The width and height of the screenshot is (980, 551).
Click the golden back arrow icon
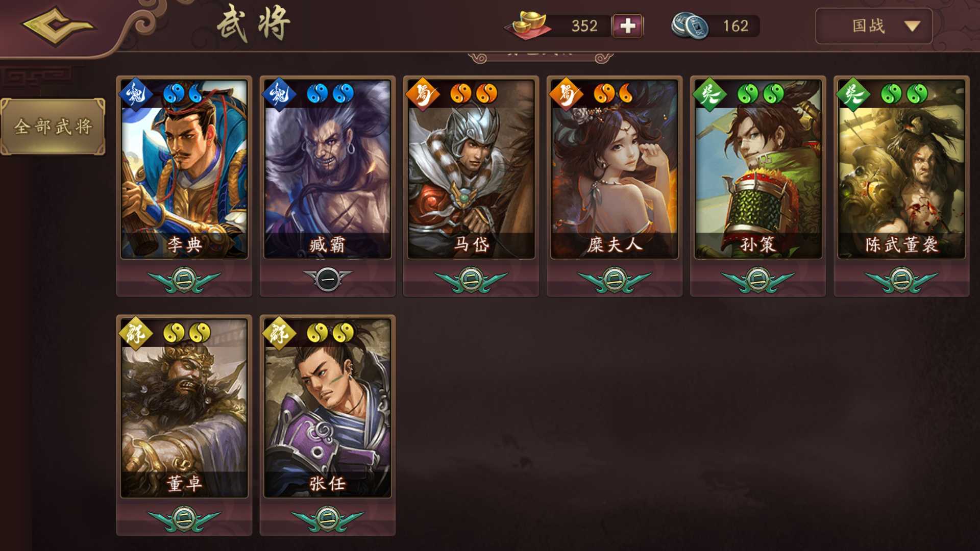pos(59,26)
